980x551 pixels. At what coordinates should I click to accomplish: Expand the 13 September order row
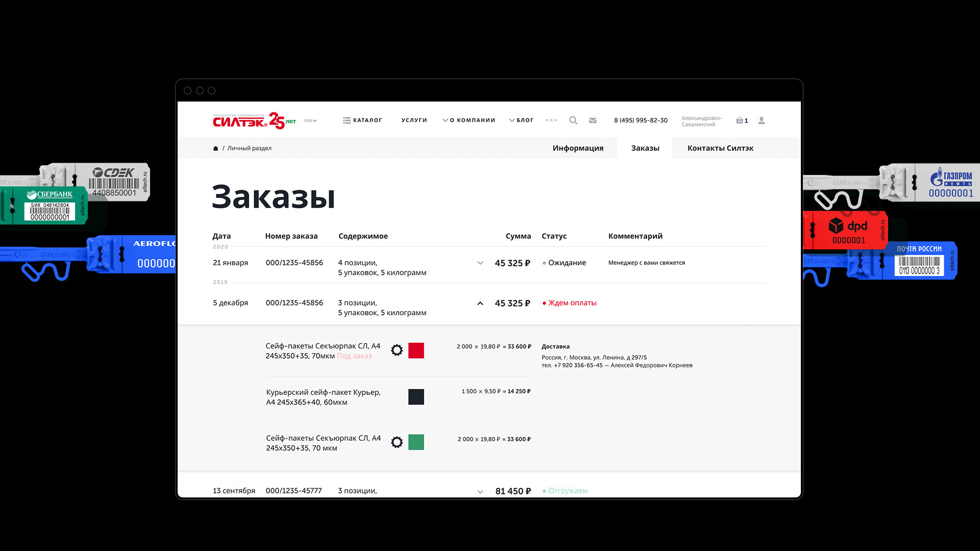[x=480, y=492]
